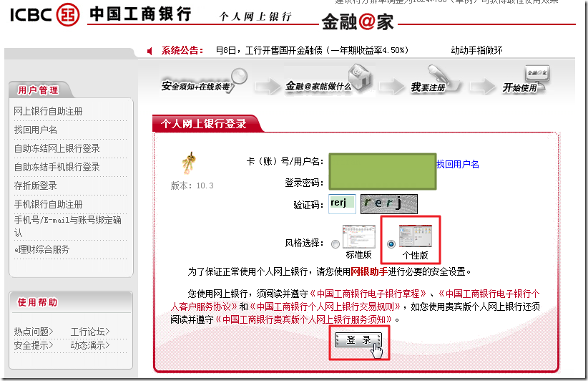Click the 标准版 preview thumbnail

[x=359, y=236]
